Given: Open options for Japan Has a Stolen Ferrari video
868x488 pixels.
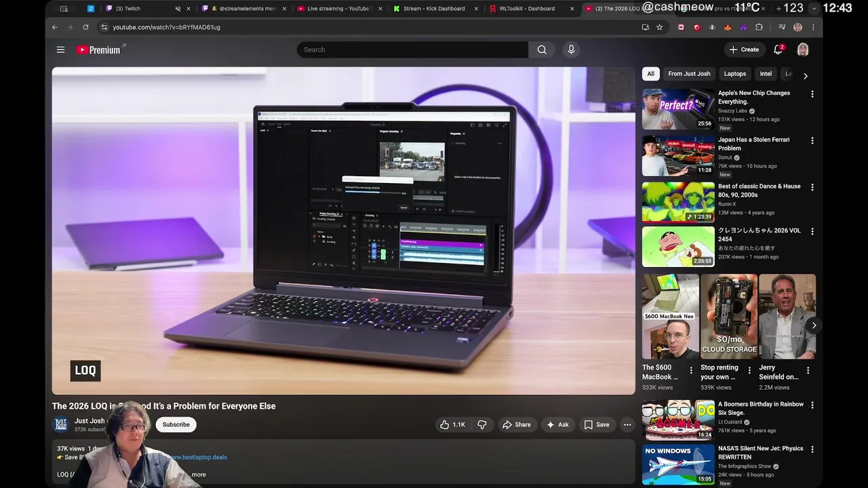Looking at the screenshot, I should 812,141.
